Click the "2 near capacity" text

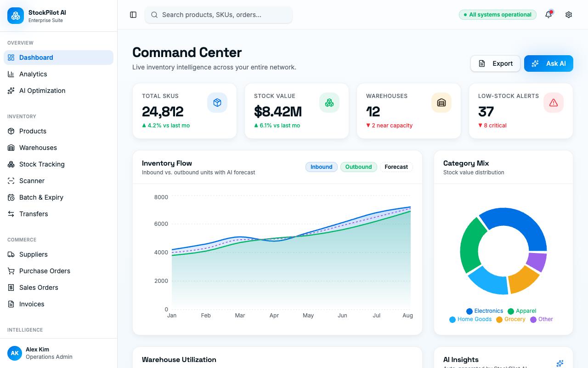point(392,126)
